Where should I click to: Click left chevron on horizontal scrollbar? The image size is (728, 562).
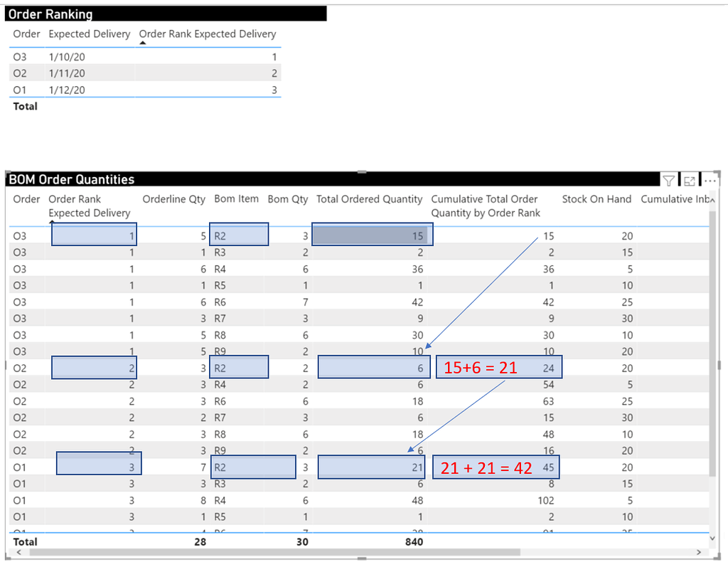coord(17,552)
